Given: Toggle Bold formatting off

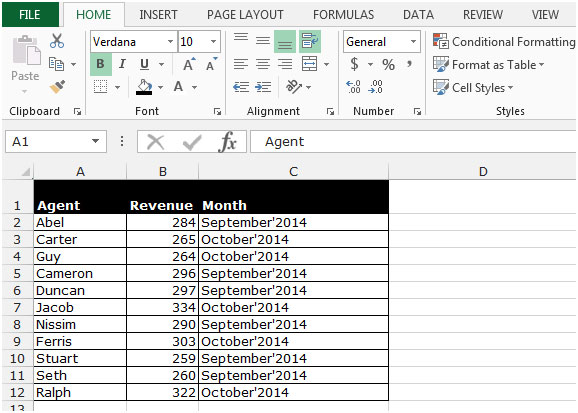Looking at the screenshot, I should coord(101,64).
